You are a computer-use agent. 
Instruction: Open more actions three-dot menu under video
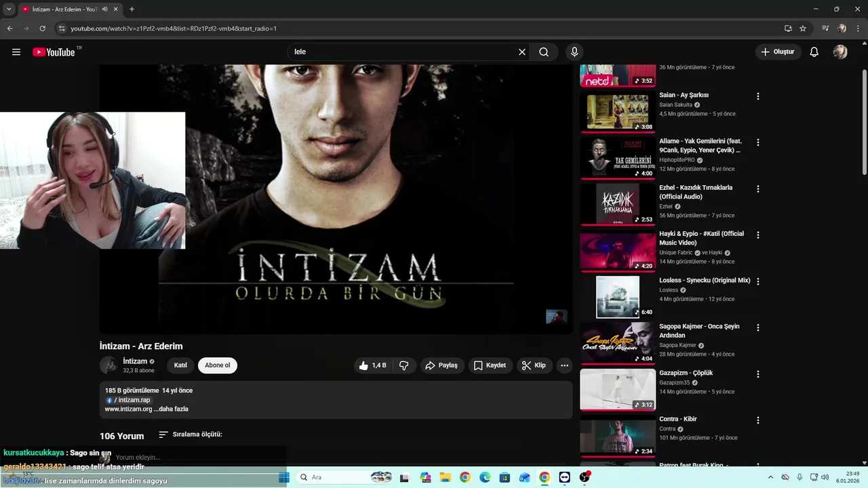click(564, 365)
